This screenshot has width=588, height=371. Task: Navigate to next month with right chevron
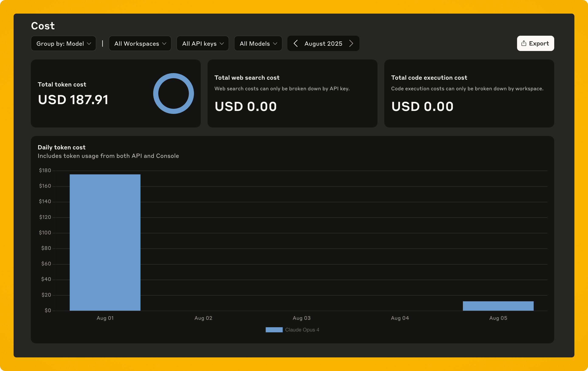pyautogui.click(x=351, y=43)
